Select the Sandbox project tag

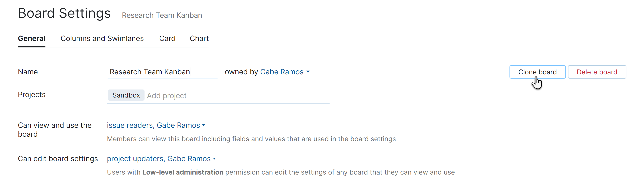tap(126, 95)
